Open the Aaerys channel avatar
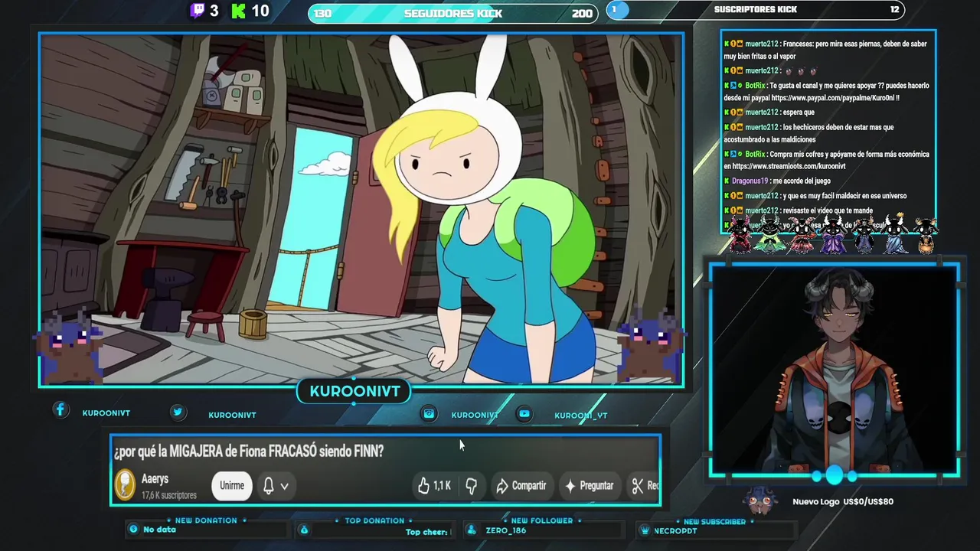This screenshot has height=551, width=980. (125, 485)
